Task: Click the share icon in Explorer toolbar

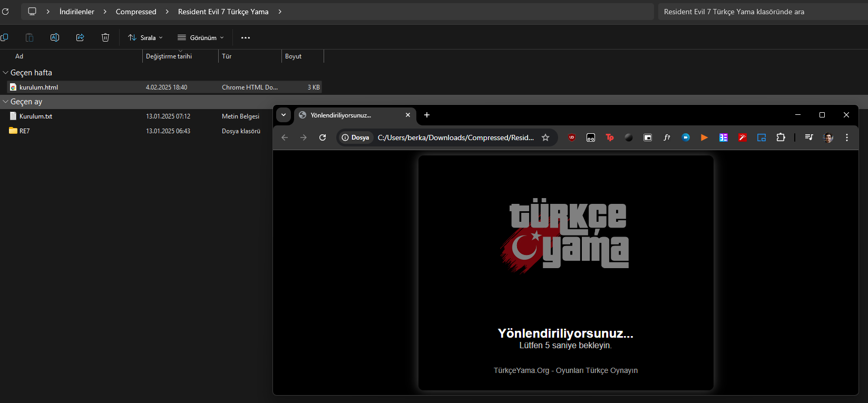Action: click(x=80, y=37)
